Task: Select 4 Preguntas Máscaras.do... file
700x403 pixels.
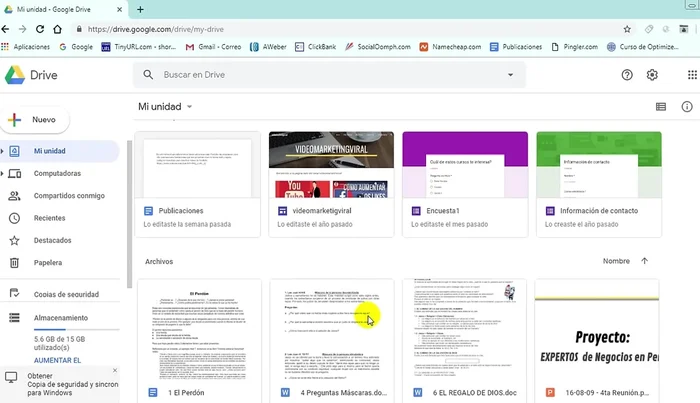Action: point(344,393)
